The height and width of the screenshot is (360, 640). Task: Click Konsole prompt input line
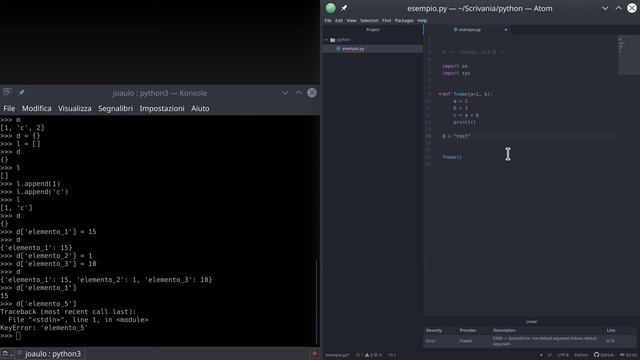(x=11, y=336)
